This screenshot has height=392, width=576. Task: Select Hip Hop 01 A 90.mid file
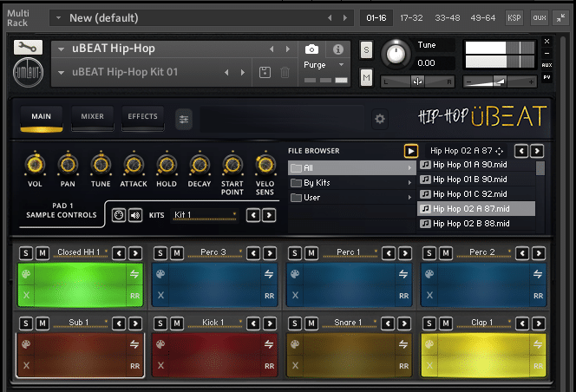point(476,165)
